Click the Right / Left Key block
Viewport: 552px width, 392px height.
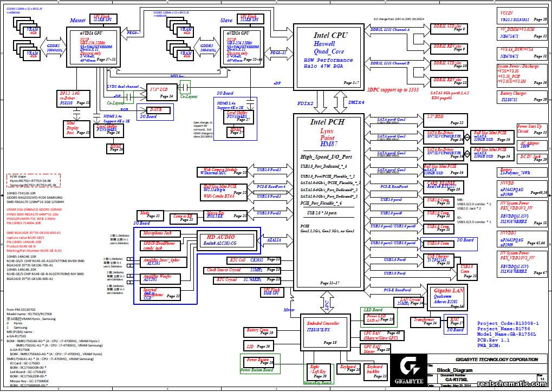(x=319, y=371)
